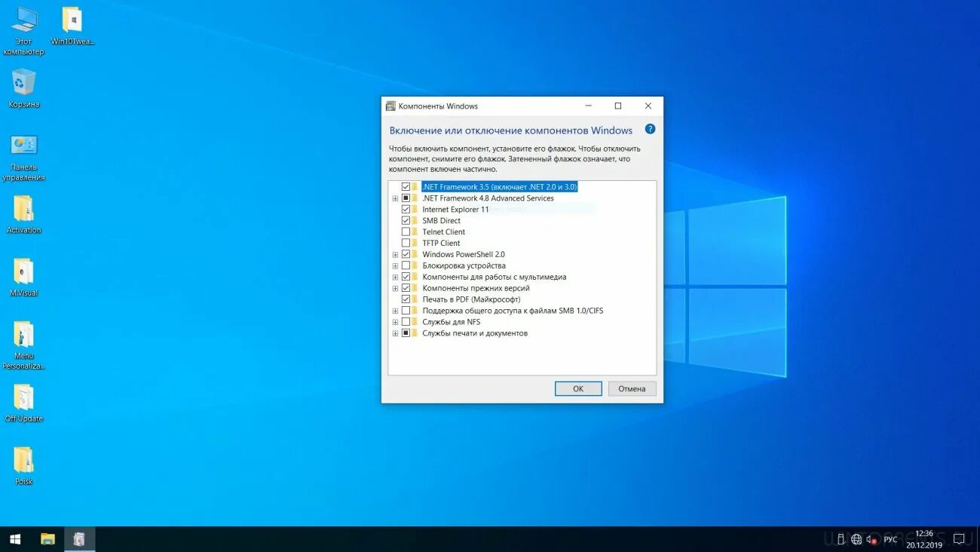Click the network globe icon in tray
980x552 pixels.
pyautogui.click(x=856, y=539)
